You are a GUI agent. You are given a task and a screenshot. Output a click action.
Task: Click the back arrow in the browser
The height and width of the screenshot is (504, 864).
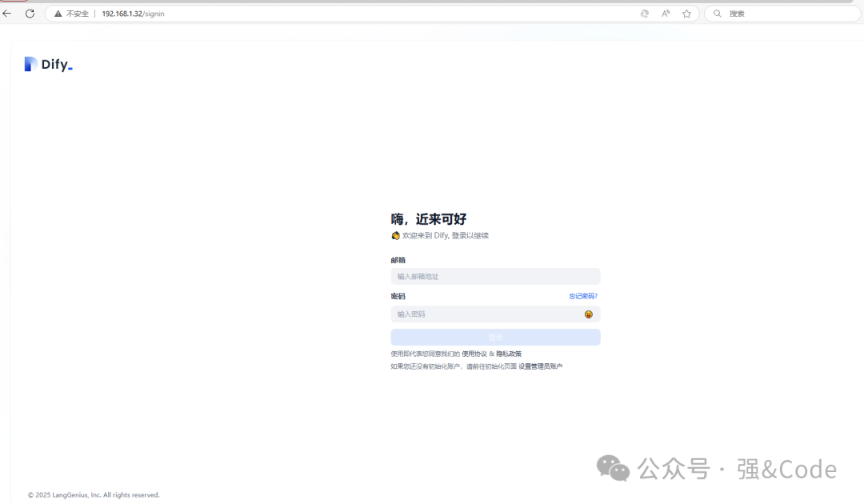pyautogui.click(x=11, y=13)
